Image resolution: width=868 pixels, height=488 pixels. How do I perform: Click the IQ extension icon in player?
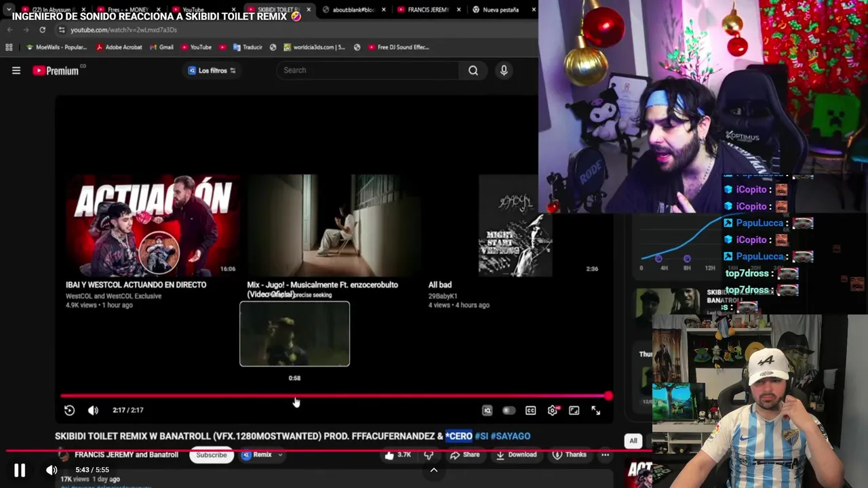[487, 411]
